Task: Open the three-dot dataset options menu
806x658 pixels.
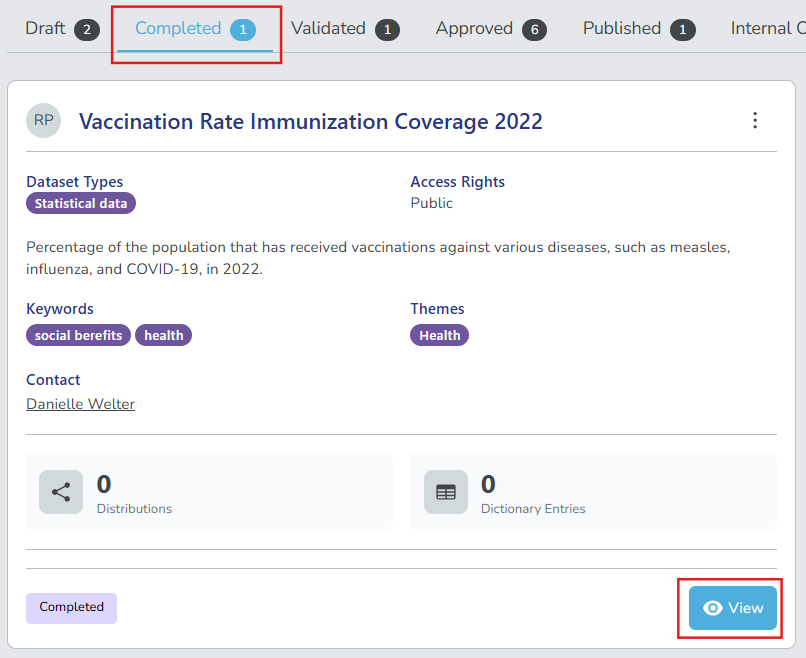Action: point(755,121)
